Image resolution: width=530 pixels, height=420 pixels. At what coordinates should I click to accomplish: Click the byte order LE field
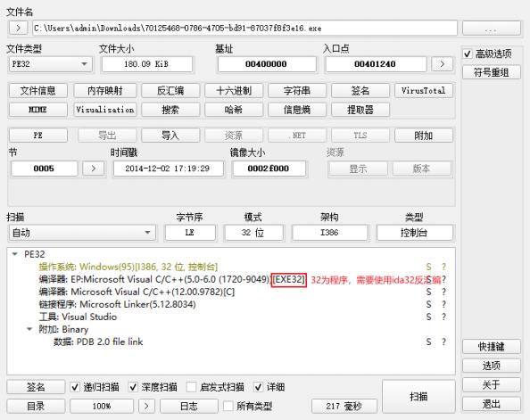(x=190, y=233)
